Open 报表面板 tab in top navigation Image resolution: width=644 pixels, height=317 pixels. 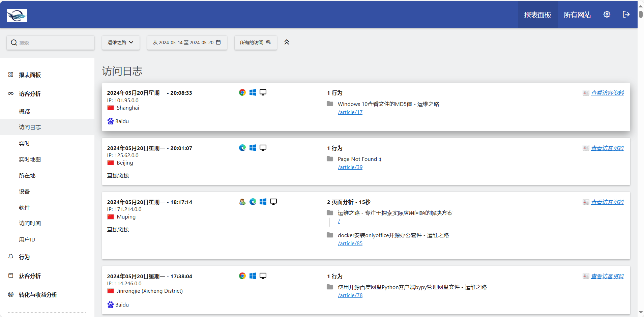[537, 15]
